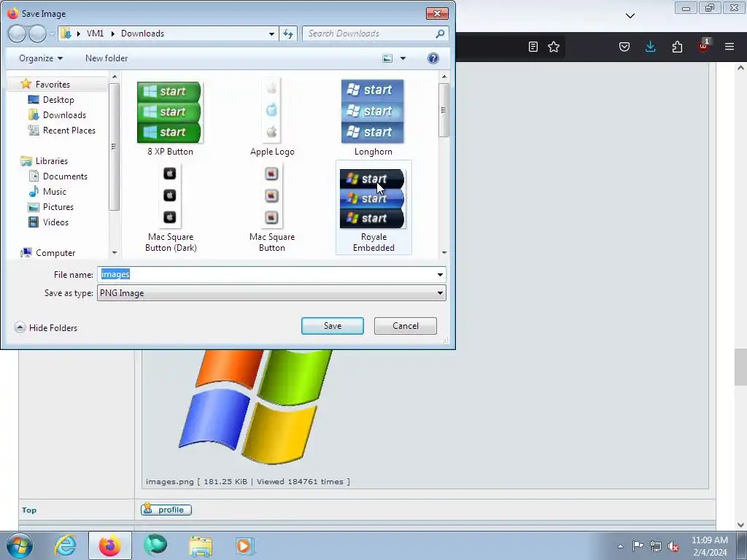Open Firefox extensions puzzle icon

point(677,47)
